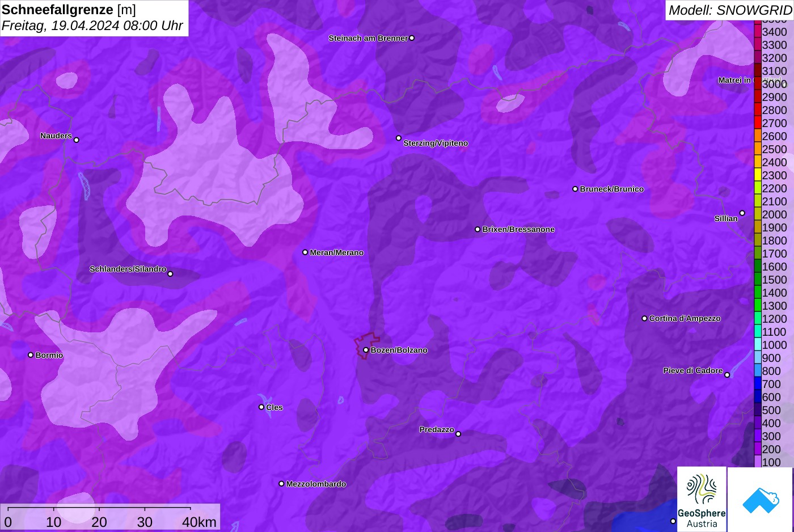794x532 pixels.
Task: Click the Meran/Merano location dot
Action: (305, 252)
